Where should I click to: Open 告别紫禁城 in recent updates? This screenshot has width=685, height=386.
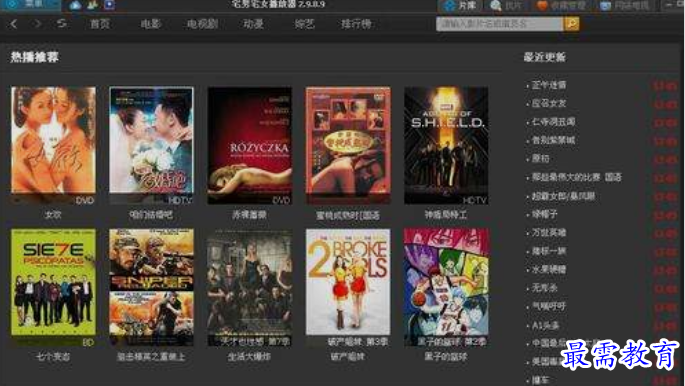click(553, 140)
